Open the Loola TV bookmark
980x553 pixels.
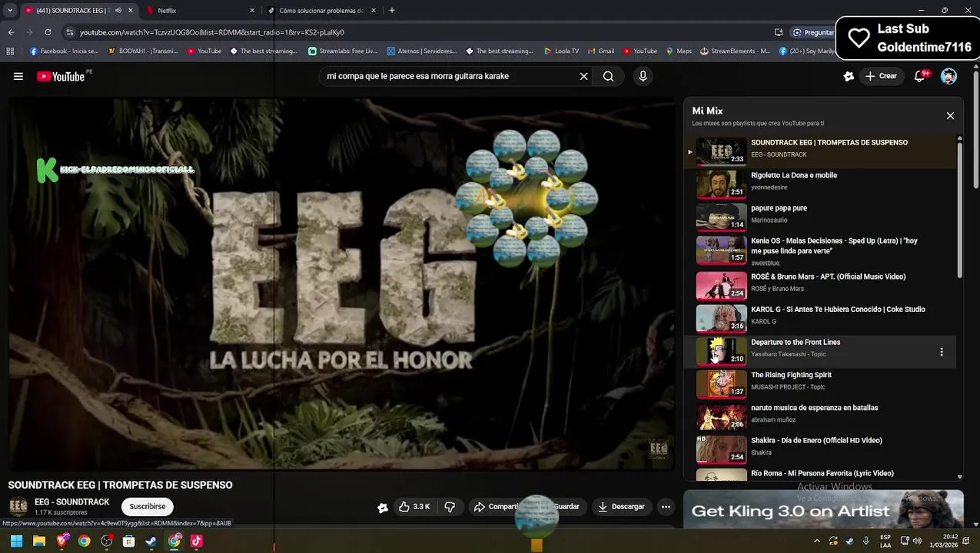[x=561, y=51]
